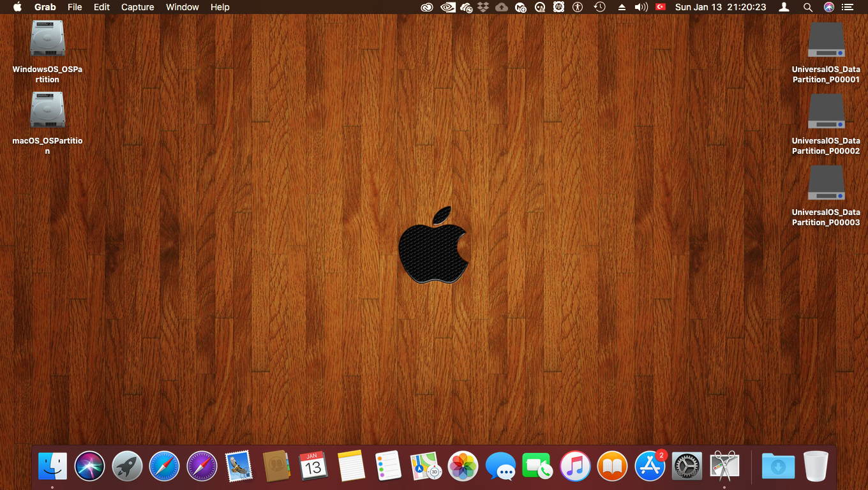Click the Apple menu logo
Screen dimensions: 868x490
pyautogui.click(x=17, y=7)
